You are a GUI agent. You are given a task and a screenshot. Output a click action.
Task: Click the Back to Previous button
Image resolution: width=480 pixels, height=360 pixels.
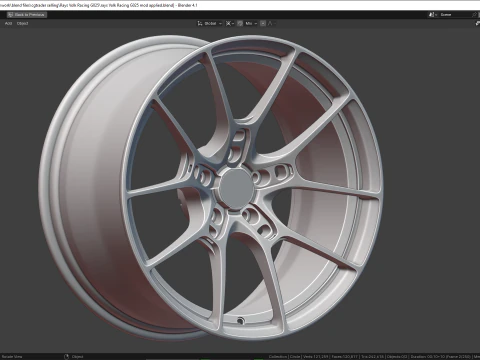coord(27,15)
